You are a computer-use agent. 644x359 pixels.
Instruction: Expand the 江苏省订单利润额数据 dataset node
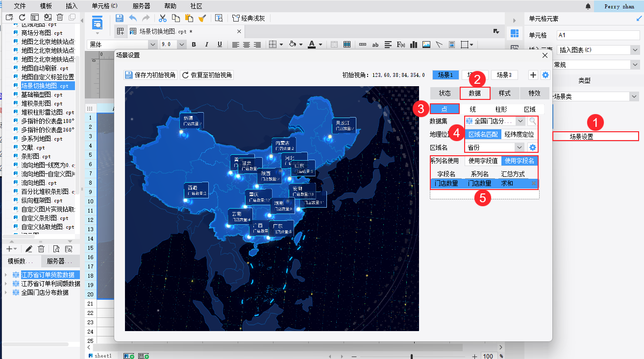[x=6, y=284]
